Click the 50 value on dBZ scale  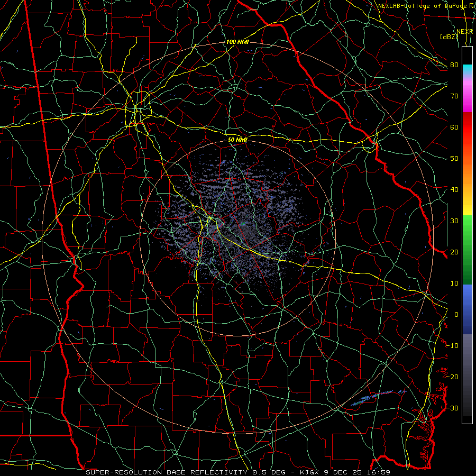(454, 159)
